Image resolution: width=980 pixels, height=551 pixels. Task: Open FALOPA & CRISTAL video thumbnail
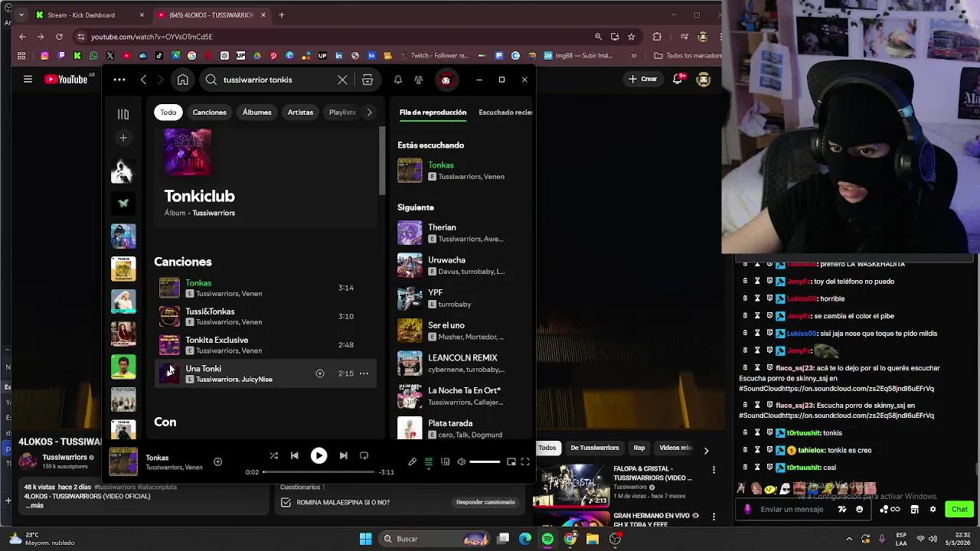pyautogui.click(x=571, y=485)
